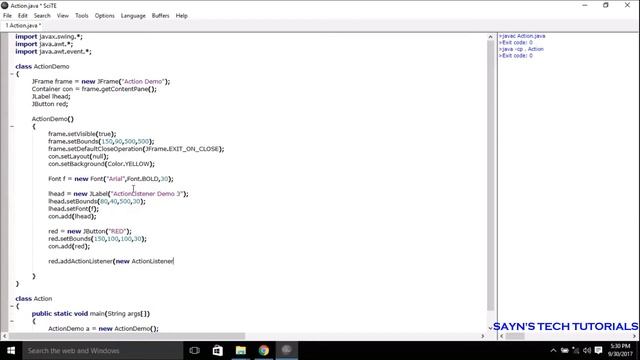Viewport: 640px width, 360px height.
Task: Open the Store app from the taskbar
Action: tap(218, 351)
